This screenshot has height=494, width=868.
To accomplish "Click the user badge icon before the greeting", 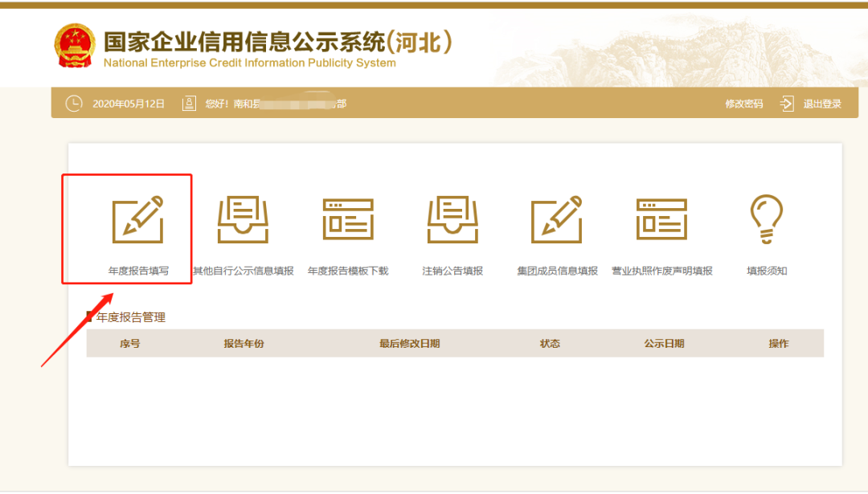I will 188,103.
